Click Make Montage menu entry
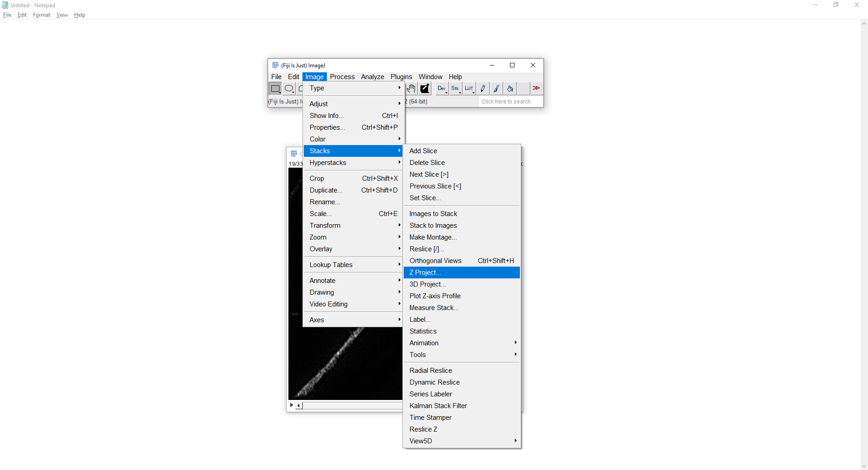 click(433, 237)
